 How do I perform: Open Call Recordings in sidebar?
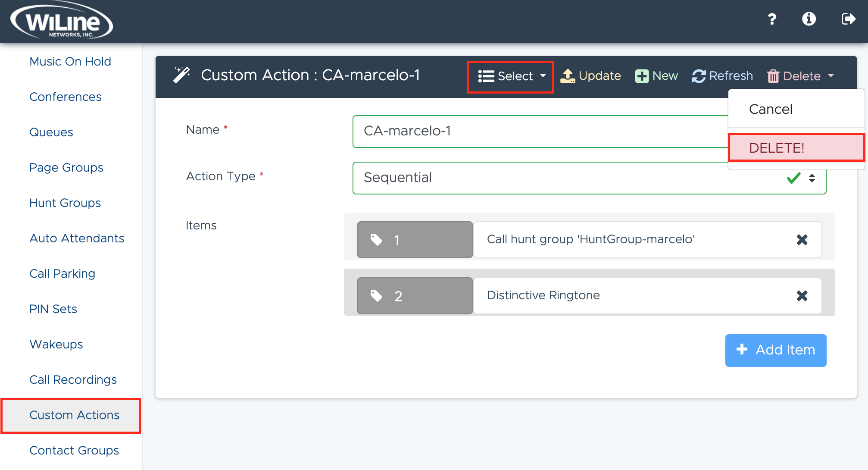click(73, 380)
